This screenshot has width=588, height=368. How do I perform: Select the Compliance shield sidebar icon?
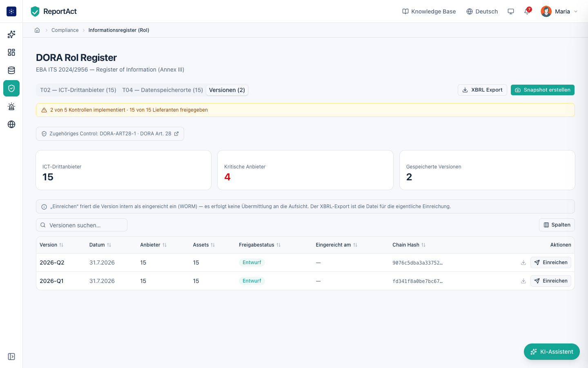(x=11, y=88)
